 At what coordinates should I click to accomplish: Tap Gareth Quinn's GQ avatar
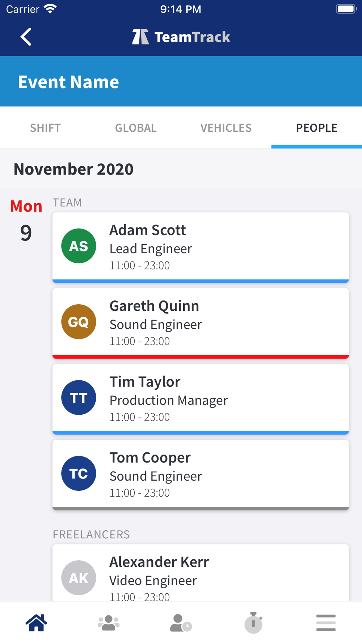click(79, 322)
